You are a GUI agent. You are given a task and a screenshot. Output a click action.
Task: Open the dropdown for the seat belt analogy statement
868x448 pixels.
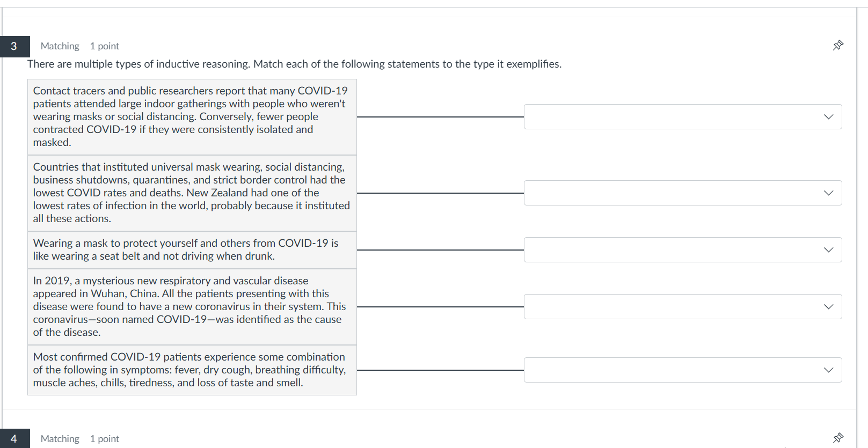pyautogui.click(x=682, y=249)
